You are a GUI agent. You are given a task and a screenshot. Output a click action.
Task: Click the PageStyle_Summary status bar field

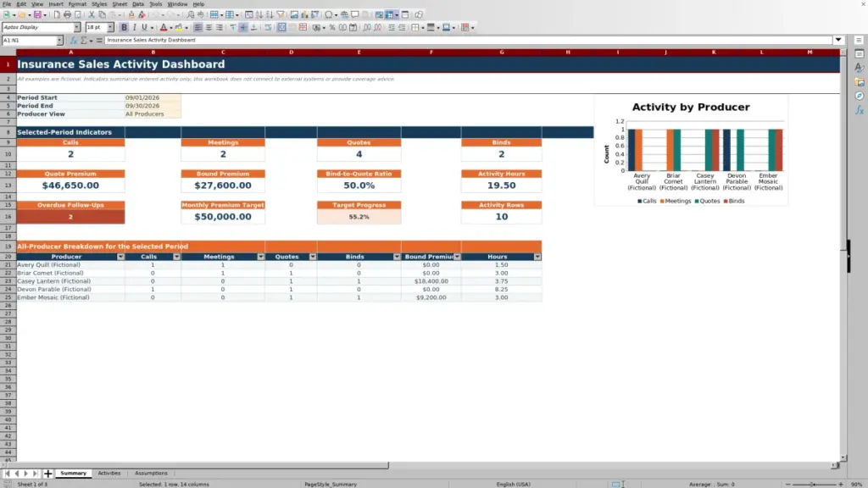point(331,484)
